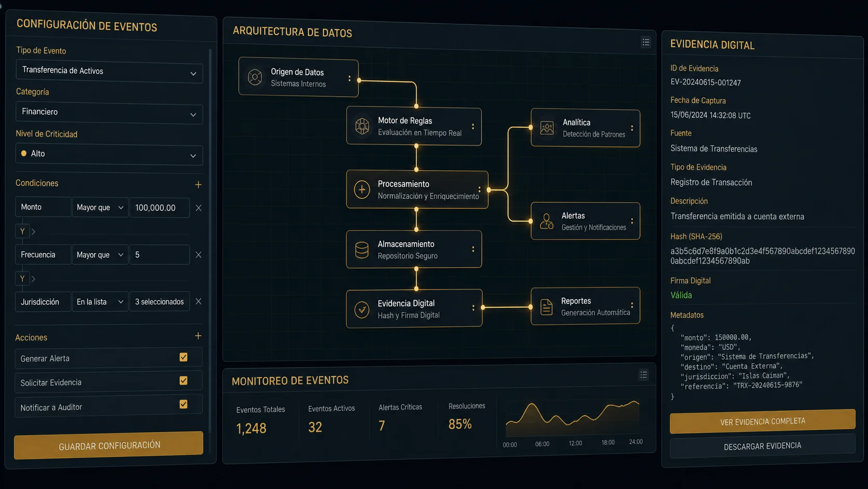Image resolution: width=868 pixels, height=489 pixels.
Task: Click the Alertas node person icon
Action: tap(547, 221)
